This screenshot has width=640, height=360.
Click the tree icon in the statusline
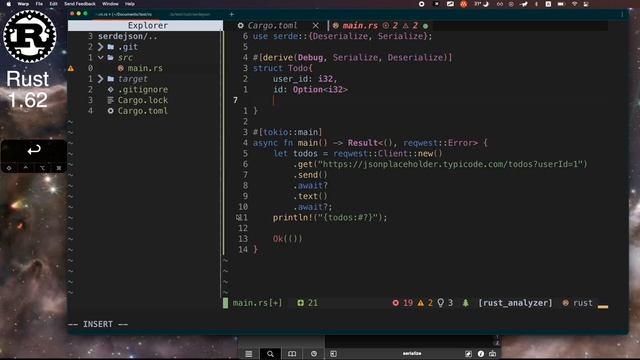466,303
